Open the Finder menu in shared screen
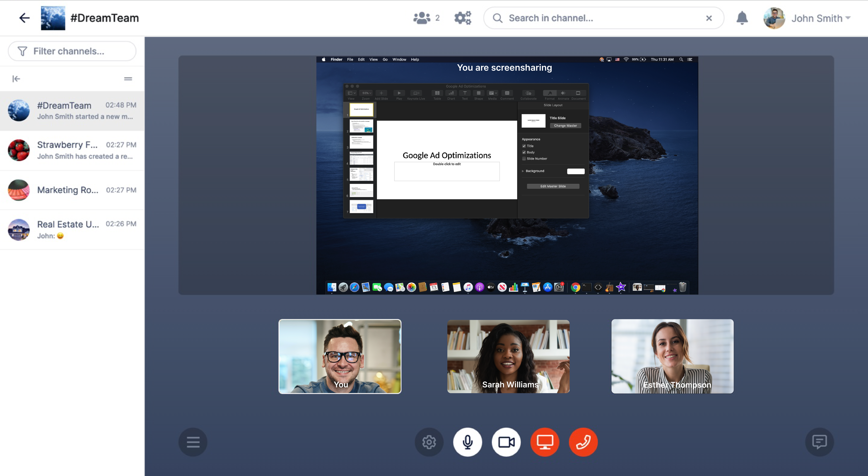868x476 pixels. tap(336, 59)
